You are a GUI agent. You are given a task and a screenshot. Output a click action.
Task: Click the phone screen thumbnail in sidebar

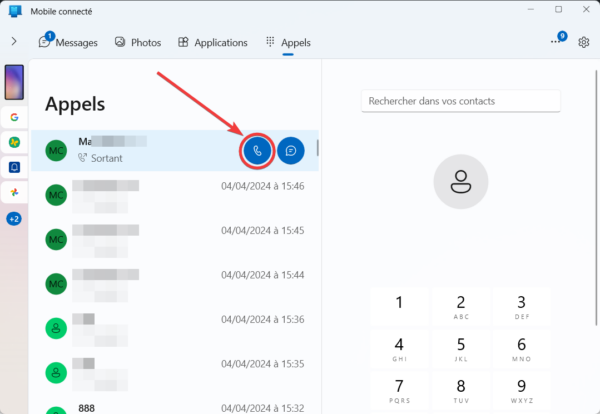(14, 82)
